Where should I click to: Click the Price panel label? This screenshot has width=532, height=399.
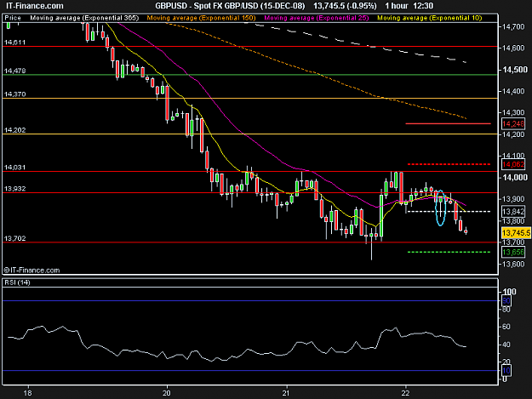(x=13, y=18)
